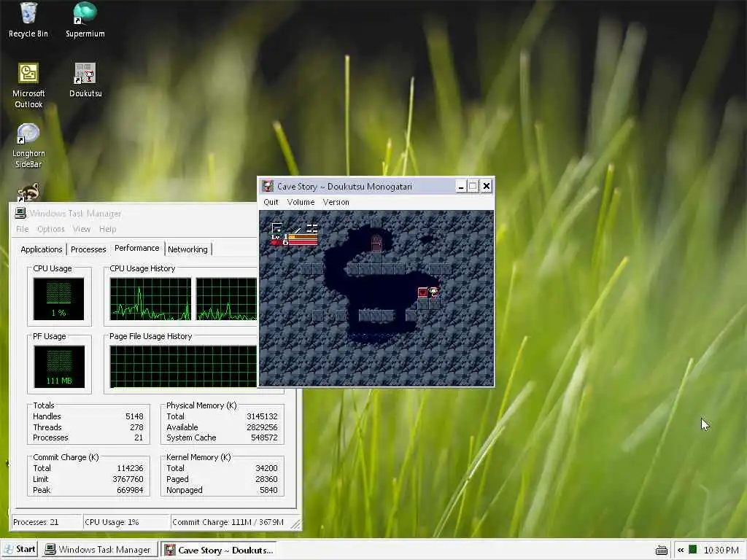Switch to the Applications tab
Image resolution: width=747 pixels, height=560 pixels.
[42, 249]
